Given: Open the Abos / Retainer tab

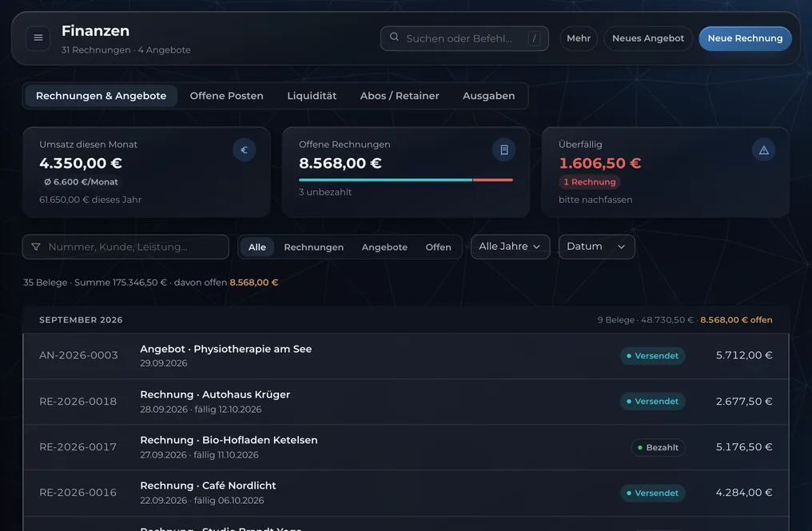Looking at the screenshot, I should point(400,96).
